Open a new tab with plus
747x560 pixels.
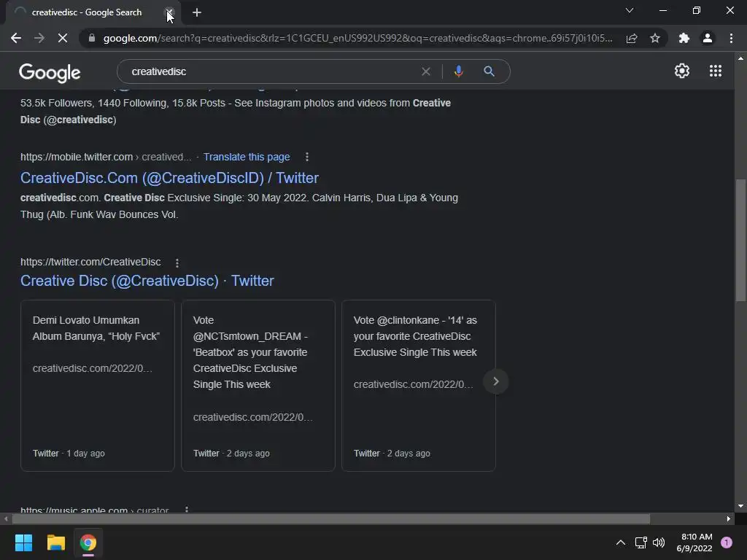pyautogui.click(x=197, y=12)
